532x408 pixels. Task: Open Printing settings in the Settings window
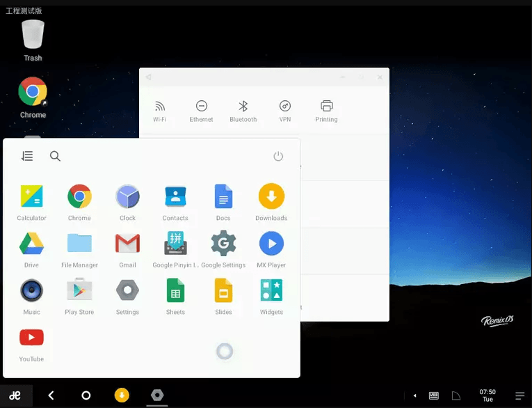click(x=326, y=111)
